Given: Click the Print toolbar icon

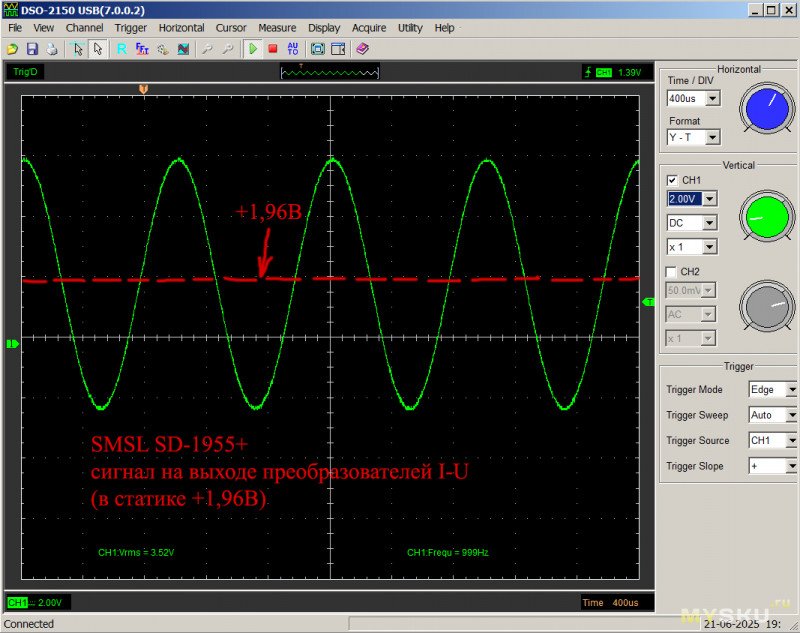Looking at the screenshot, I should [51, 48].
